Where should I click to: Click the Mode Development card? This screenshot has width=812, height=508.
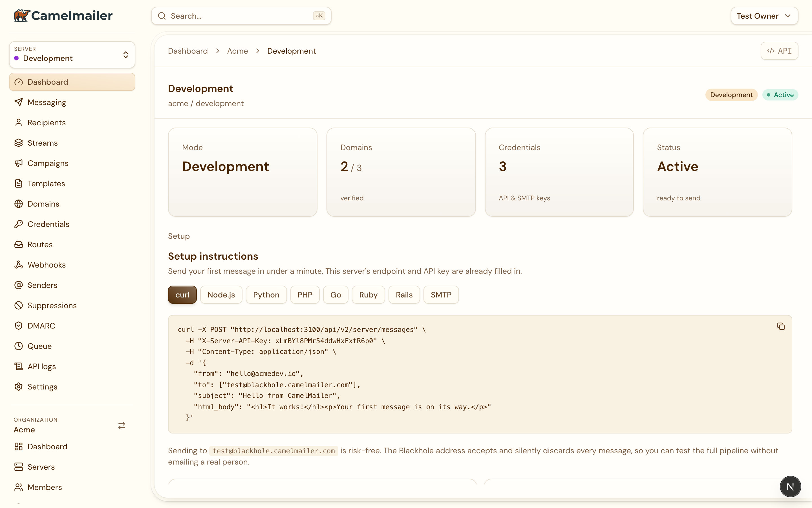tap(242, 172)
